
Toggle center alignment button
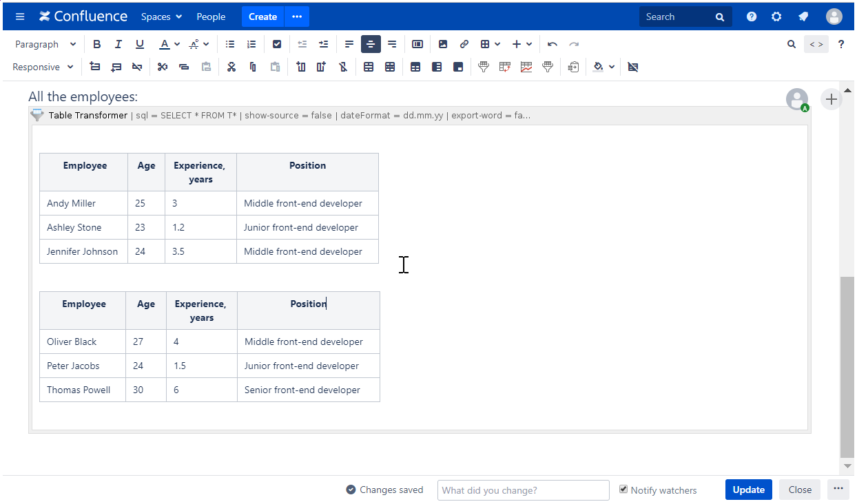click(371, 44)
